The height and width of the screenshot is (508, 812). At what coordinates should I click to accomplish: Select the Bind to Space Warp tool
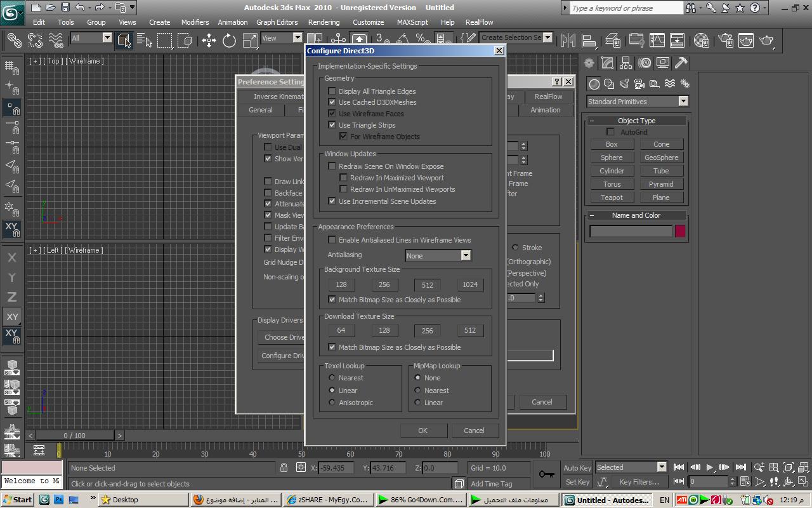pyautogui.click(x=56, y=40)
